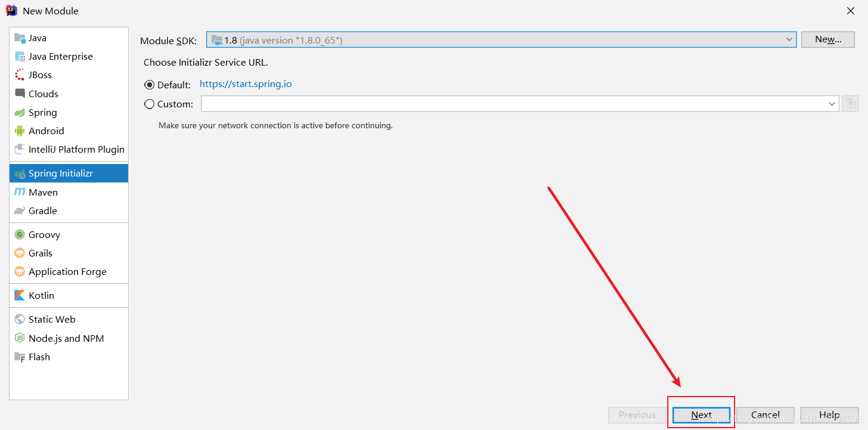Open the Module SDK dropdown
This screenshot has width=868, height=430.
(501, 39)
